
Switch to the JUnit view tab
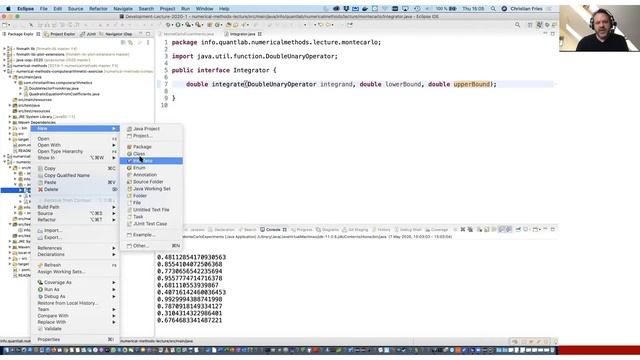point(88,34)
